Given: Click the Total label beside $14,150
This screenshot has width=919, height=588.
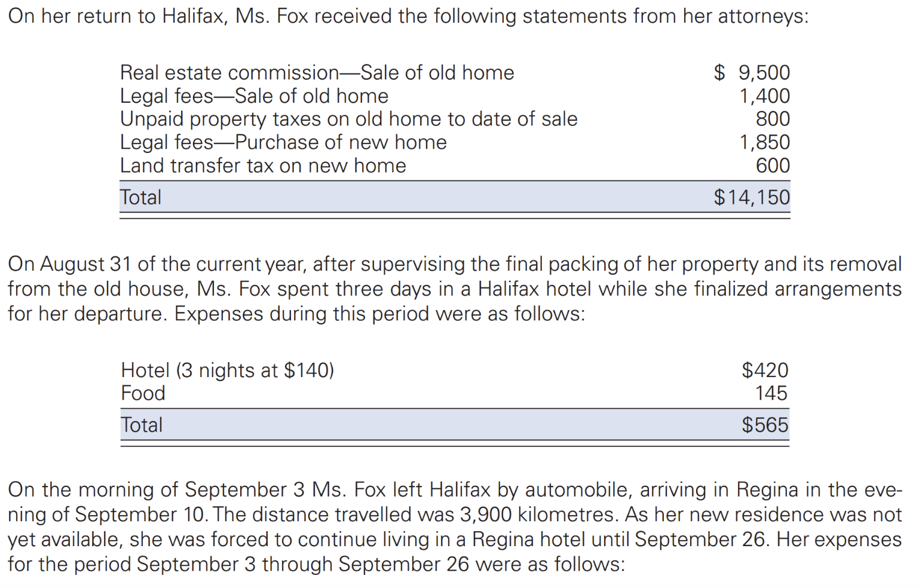Looking at the screenshot, I should coord(141,198).
